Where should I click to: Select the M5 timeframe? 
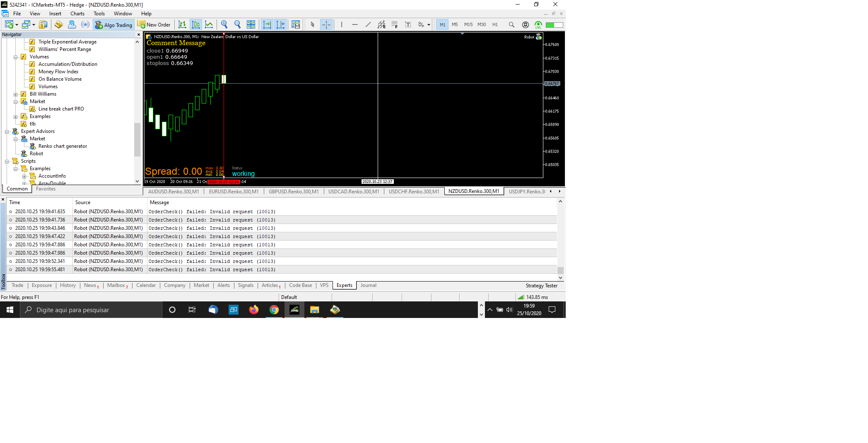coord(455,25)
